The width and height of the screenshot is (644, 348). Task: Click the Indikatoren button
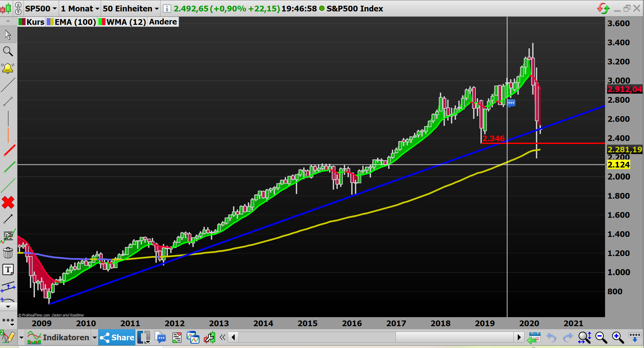pos(58,337)
